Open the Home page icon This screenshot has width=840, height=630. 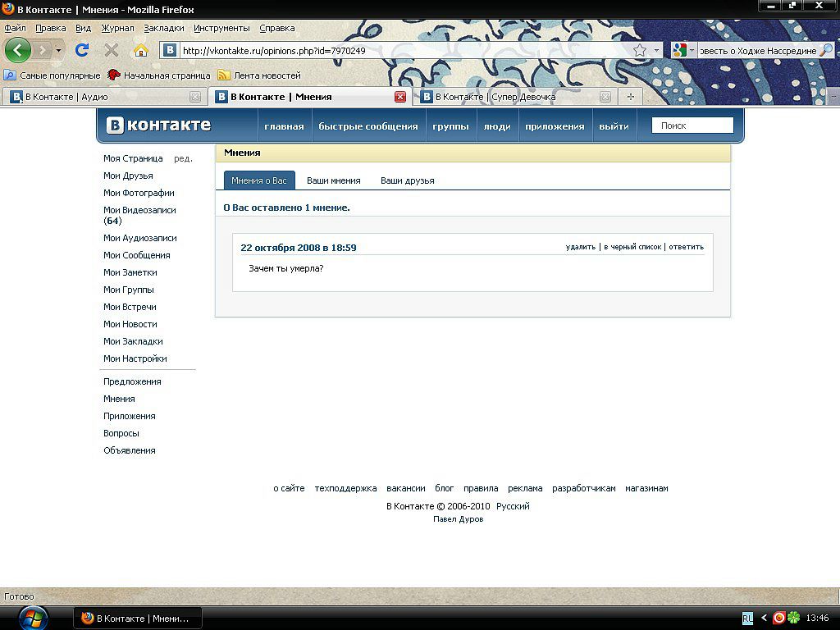tap(141, 50)
